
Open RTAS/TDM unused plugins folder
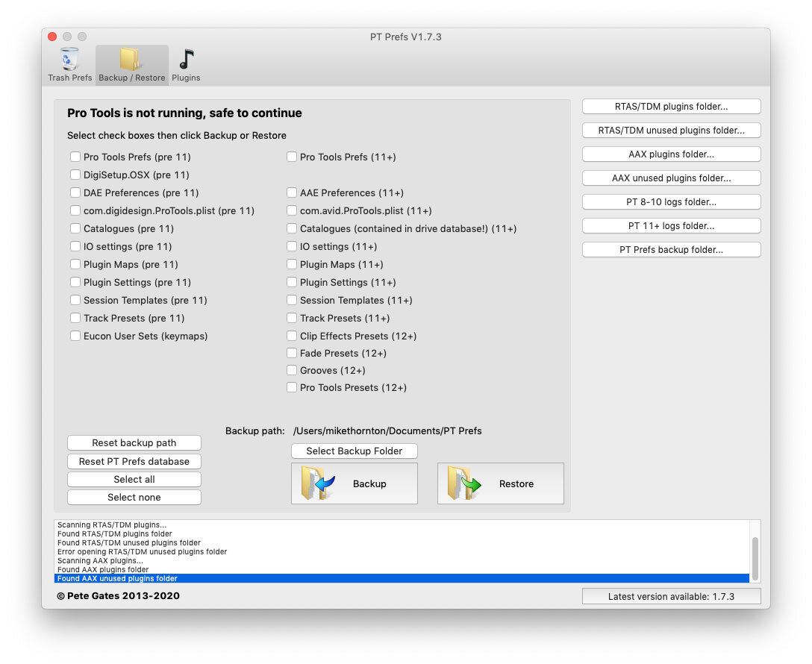pyautogui.click(x=671, y=130)
